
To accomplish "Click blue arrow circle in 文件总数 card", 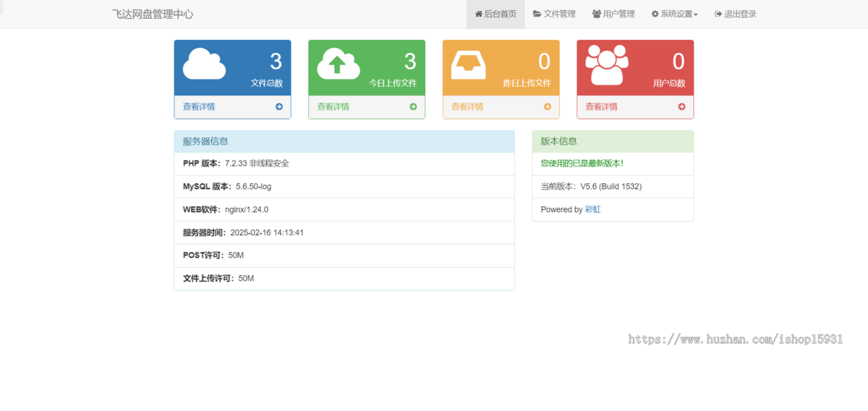I will tap(279, 106).
